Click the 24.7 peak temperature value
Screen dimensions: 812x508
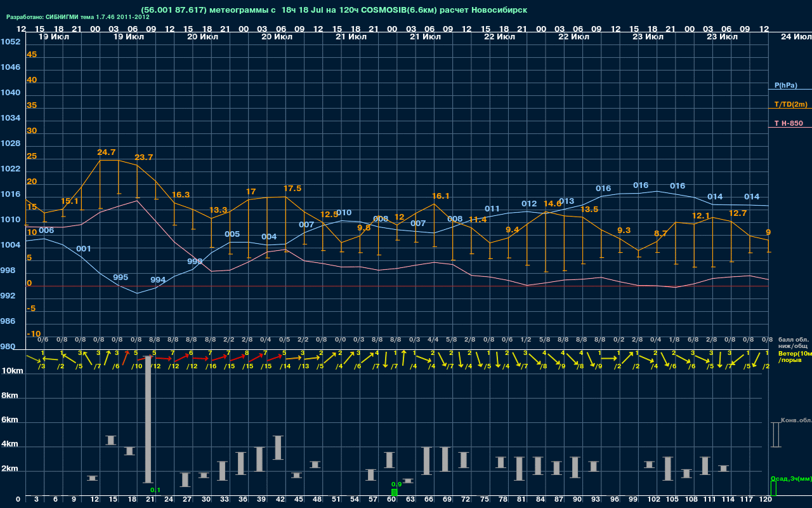(x=107, y=152)
